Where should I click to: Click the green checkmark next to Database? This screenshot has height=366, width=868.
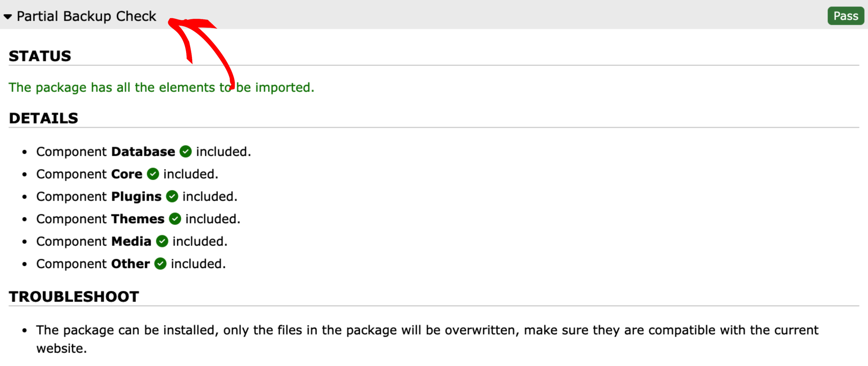pyautogui.click(x=185, y=151)
